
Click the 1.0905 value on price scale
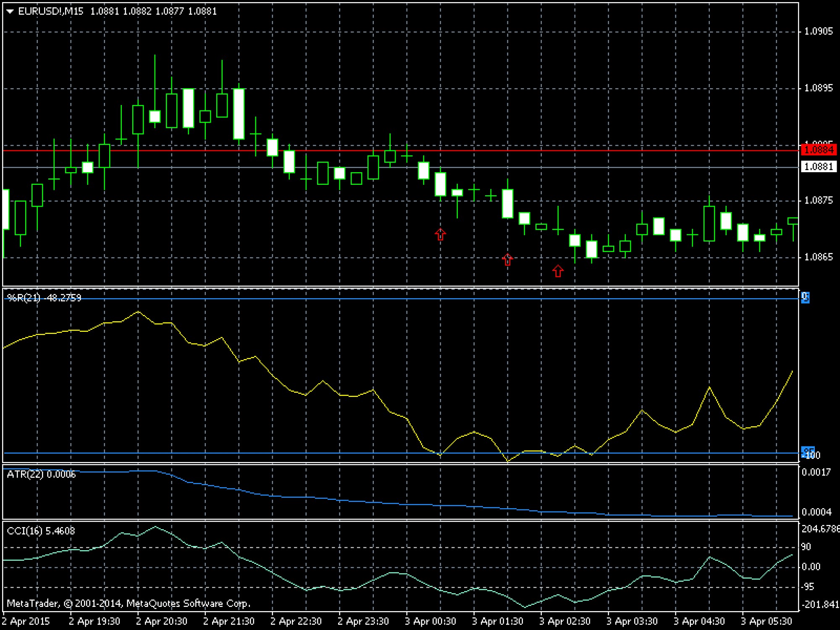[x=818, y=31]
